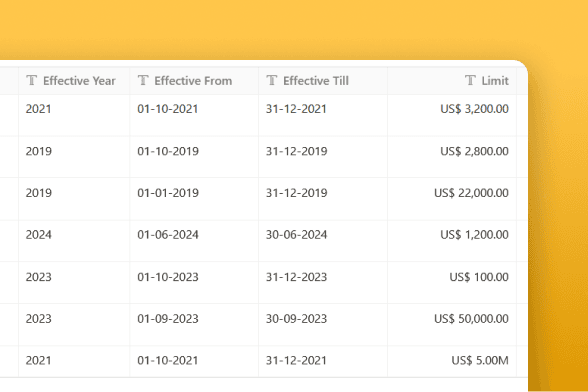Click the text-type icon beside Effective Year
Screen dimensions: 588x392
(32, 80)
